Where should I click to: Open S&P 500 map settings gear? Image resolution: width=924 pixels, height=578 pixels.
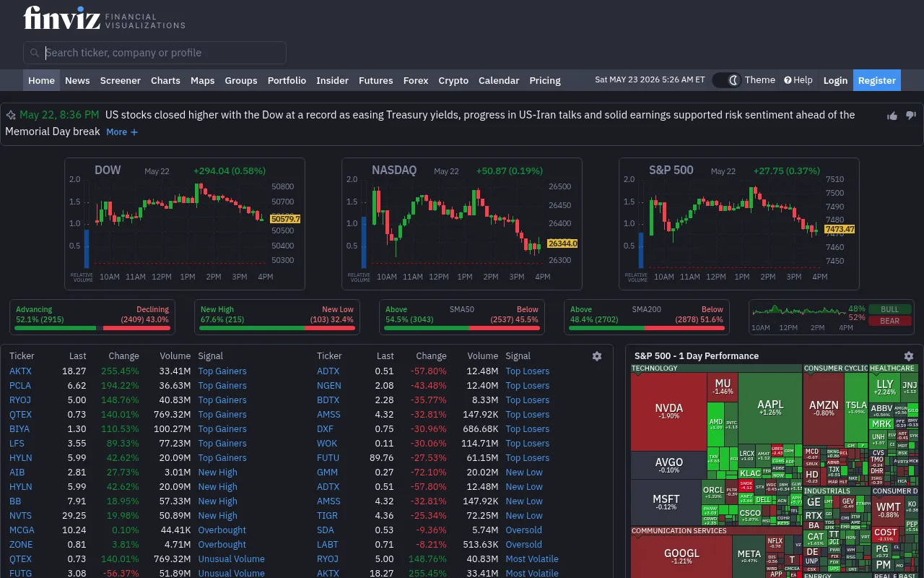[x=909, y=356]
